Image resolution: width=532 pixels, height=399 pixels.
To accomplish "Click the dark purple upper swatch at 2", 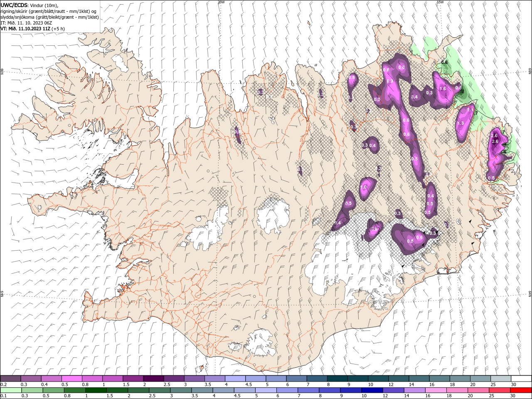I will coord(153,379).
